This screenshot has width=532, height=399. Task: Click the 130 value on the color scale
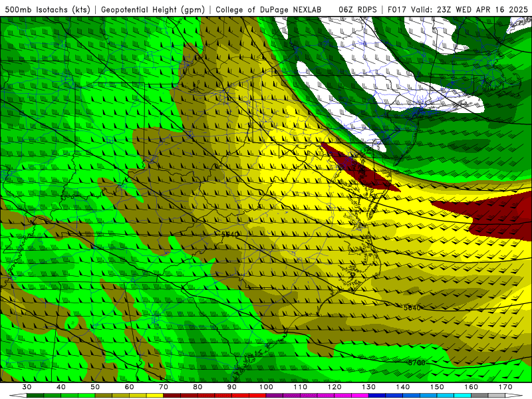point(369,387)
